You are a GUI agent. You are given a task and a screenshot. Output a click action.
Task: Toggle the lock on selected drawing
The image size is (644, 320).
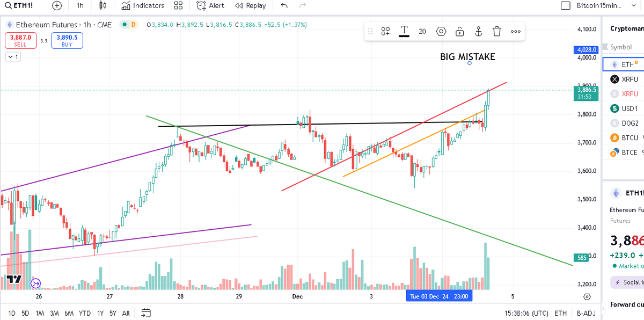click(x=460, y=31)
